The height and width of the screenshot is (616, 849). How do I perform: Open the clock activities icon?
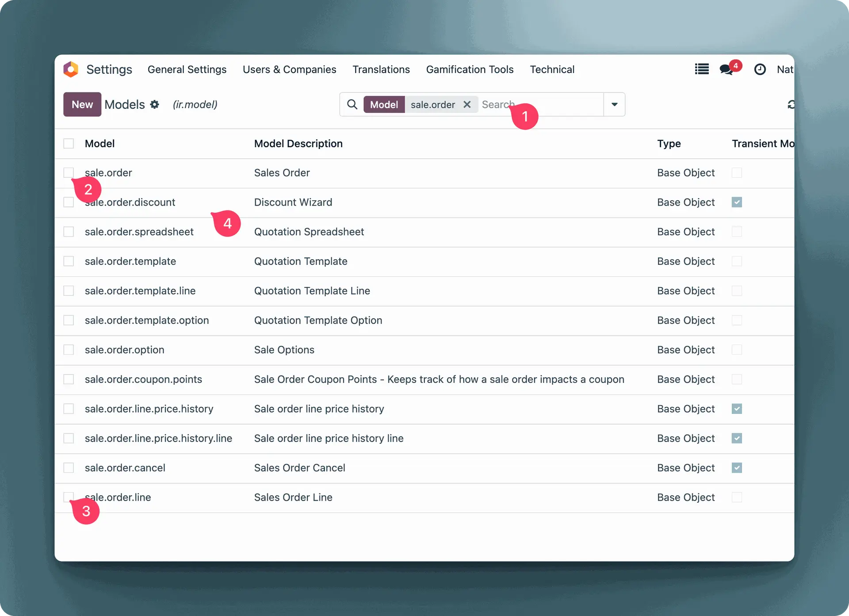tap(760, 69)
